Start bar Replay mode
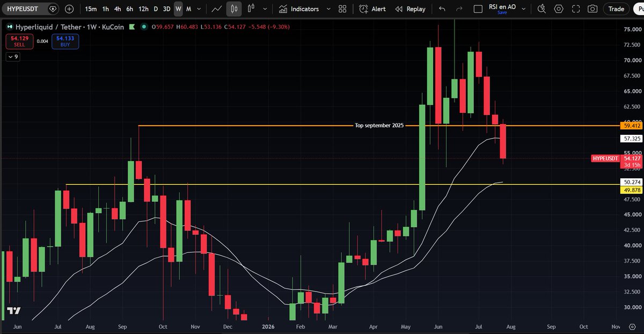The image size is (644, 334). point(410,9)
